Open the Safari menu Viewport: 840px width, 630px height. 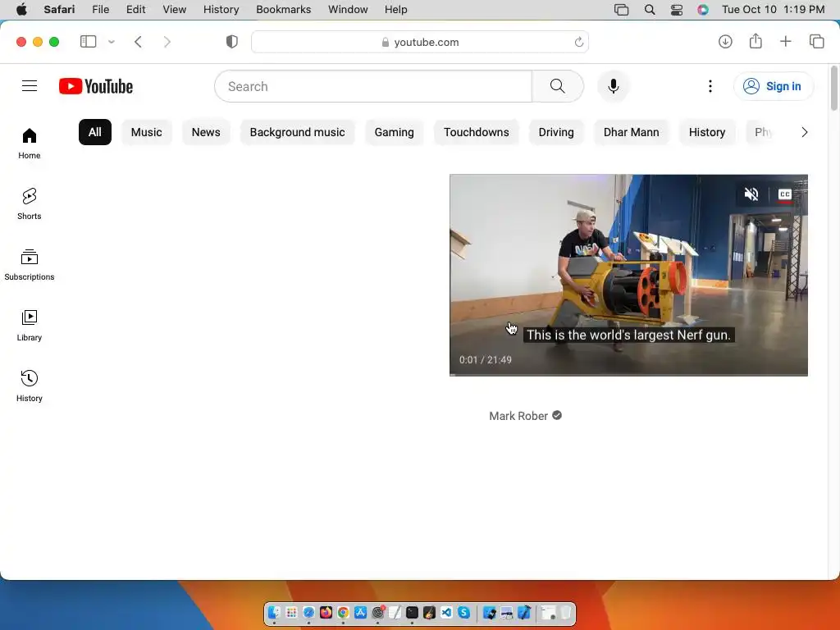[59, 10]
